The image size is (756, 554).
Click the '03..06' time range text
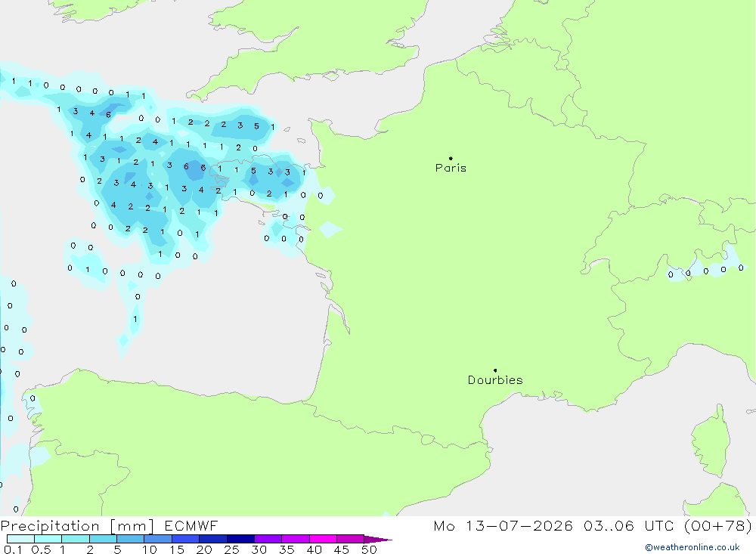pyautogui.click(x=609, y=525)
